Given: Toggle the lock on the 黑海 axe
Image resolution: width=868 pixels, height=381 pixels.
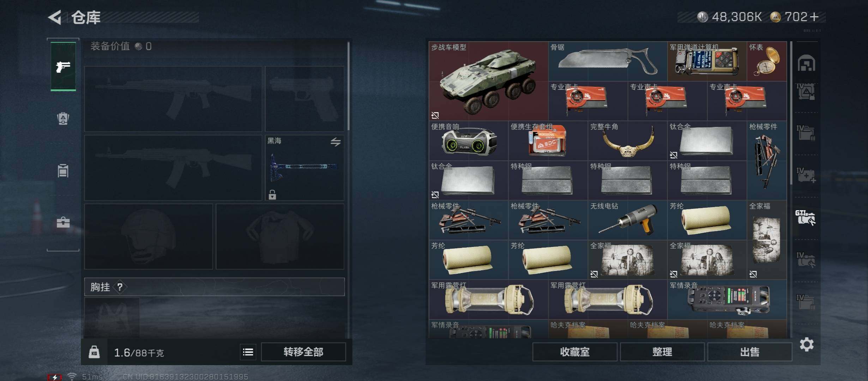Looking at the screenshot, I should (272, 194).
